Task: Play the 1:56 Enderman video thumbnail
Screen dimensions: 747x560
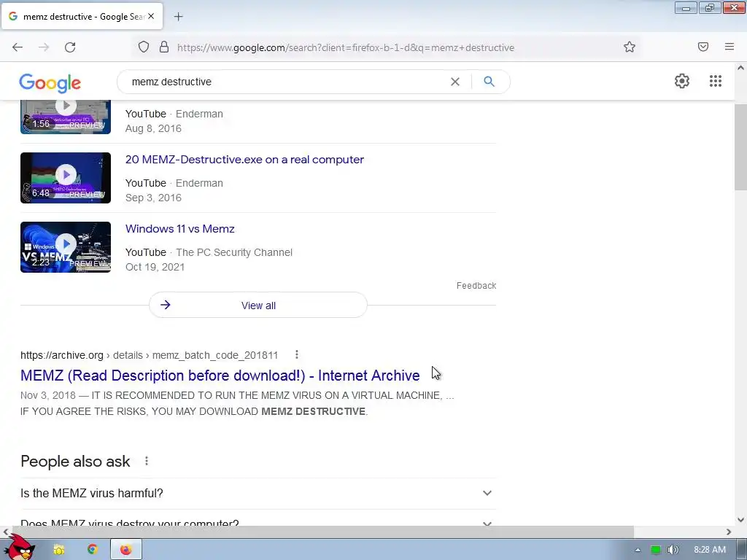Action: click(66, 117)
